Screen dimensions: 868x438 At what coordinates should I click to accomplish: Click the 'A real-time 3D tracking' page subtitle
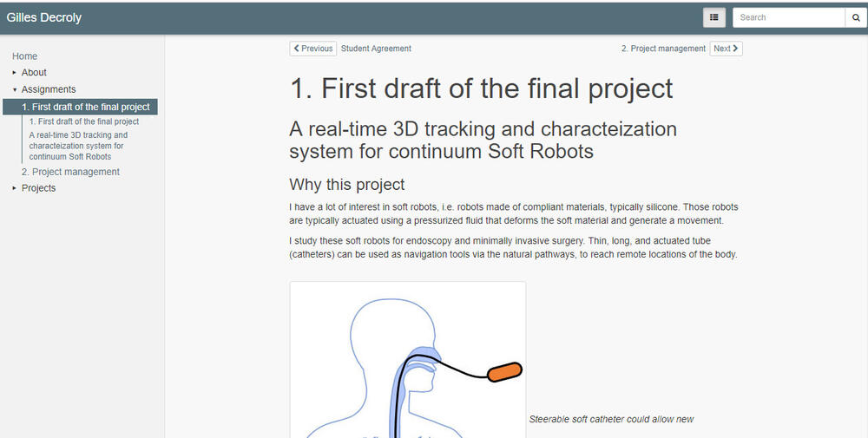pyautogui.click(x=483, y=141)
